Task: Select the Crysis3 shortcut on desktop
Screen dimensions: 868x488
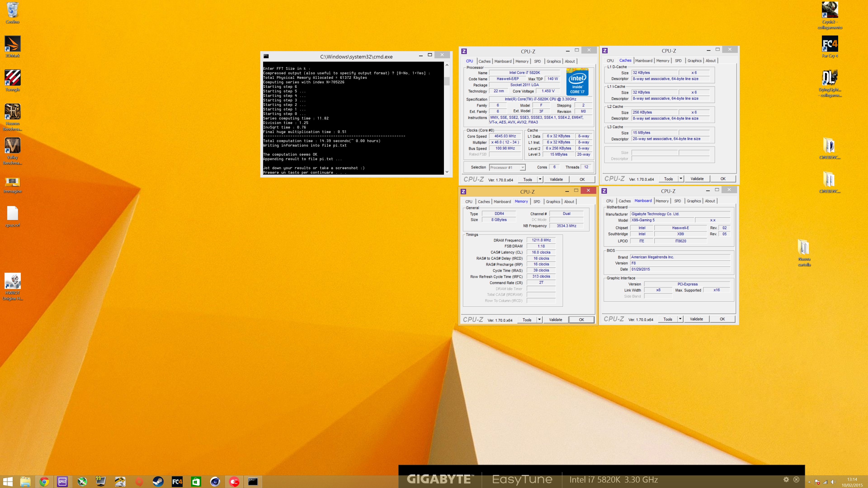Action: [x=830, y=16]
